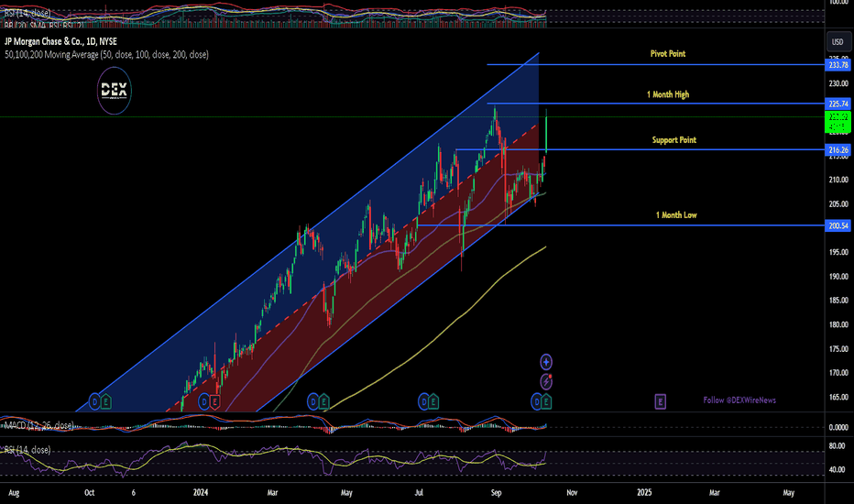Image resolution: width=854 pixels, height=504 pixels.
Task: Click the 2025 label on time axis
Action: click(644, 493)
